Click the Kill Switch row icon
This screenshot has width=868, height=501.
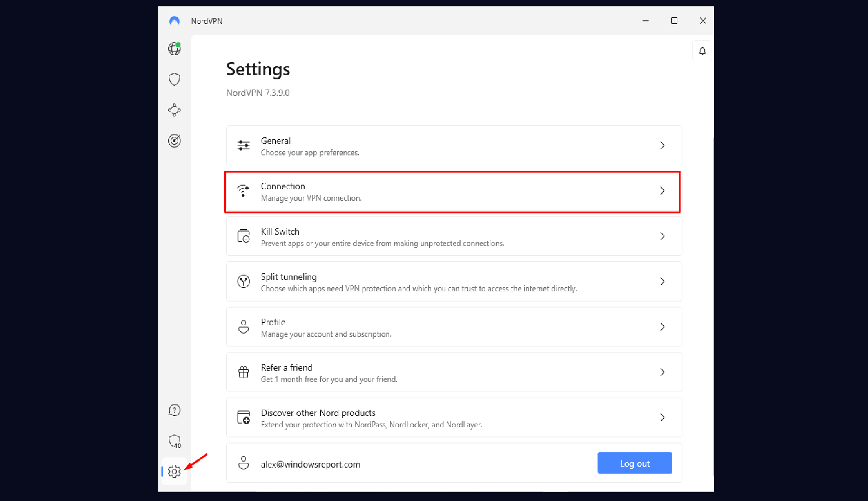point(244,236)
